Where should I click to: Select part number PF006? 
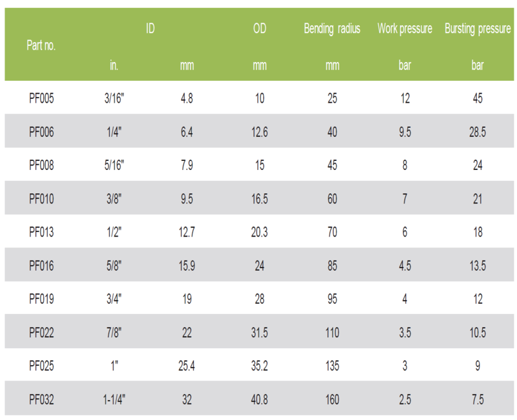tap(41, 132)
